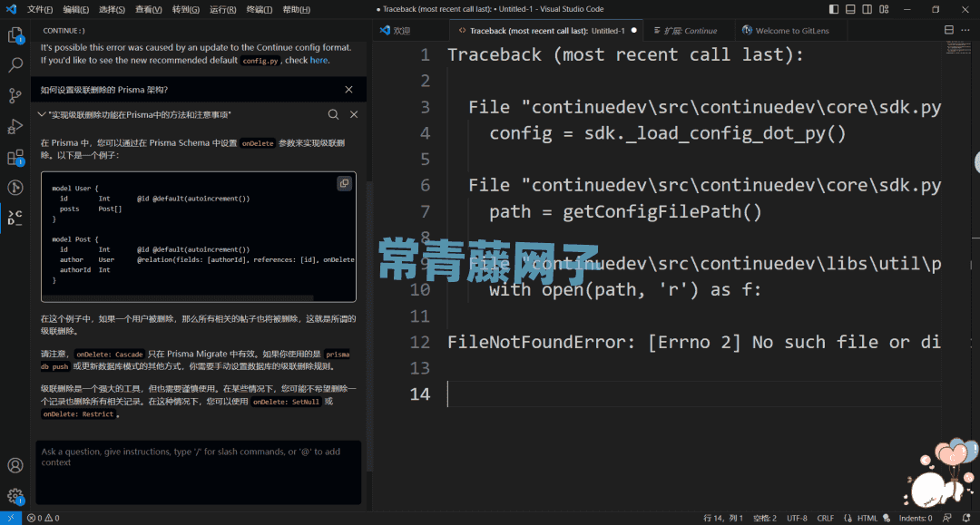Switch to the 欢迎 tab

pyautogui.click(x=412, y=31)
